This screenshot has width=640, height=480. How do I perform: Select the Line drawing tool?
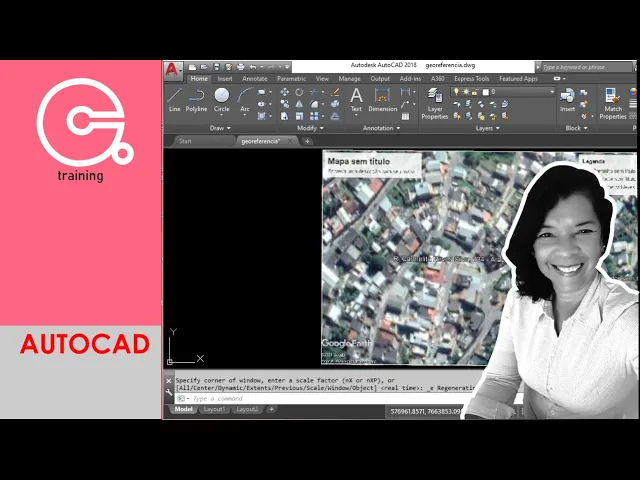coord(174,100)
